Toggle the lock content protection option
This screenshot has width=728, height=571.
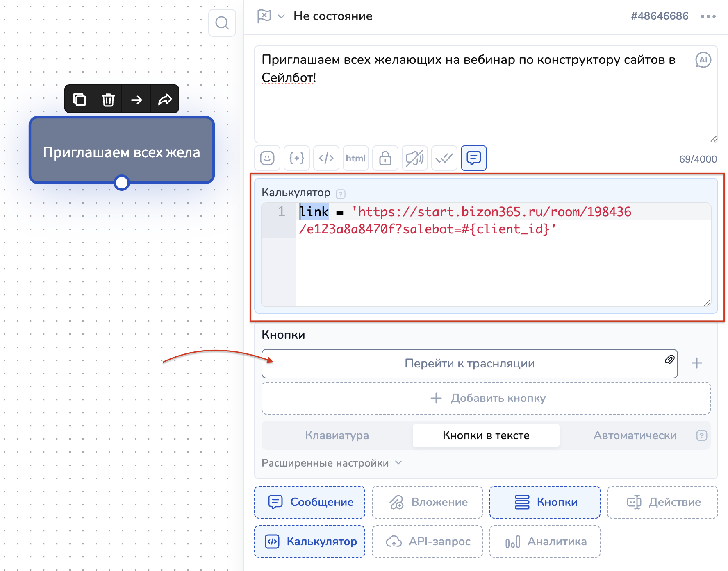385,158
